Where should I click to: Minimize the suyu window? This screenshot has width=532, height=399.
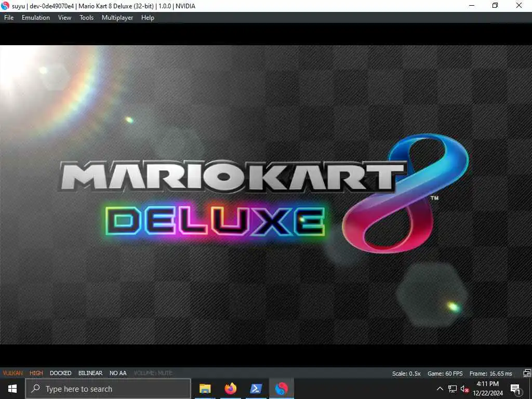point(471,6)
